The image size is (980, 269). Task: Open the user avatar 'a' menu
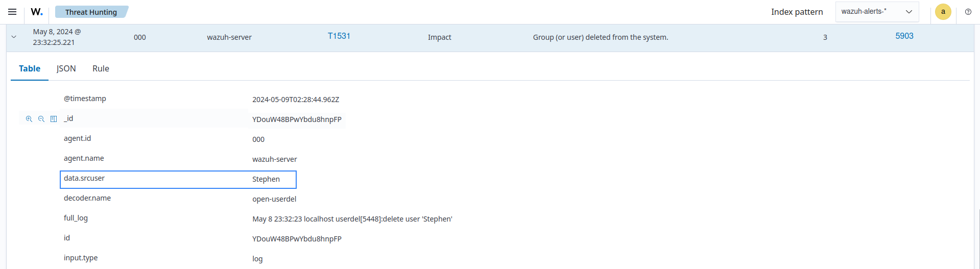pos(943,12)
